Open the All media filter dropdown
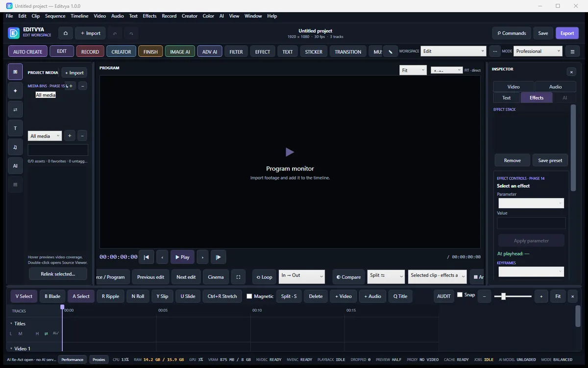Screen dimensions: 588x368 tap(45, 136)
